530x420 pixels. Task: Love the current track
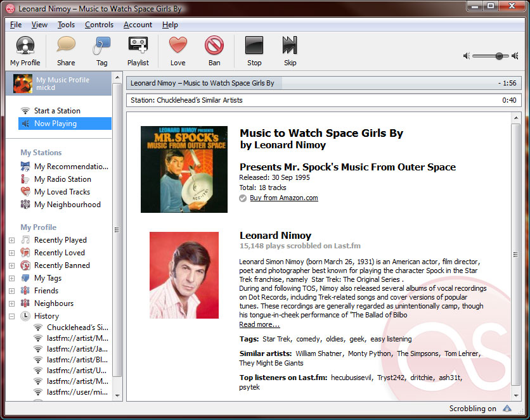tap(178, 51)
